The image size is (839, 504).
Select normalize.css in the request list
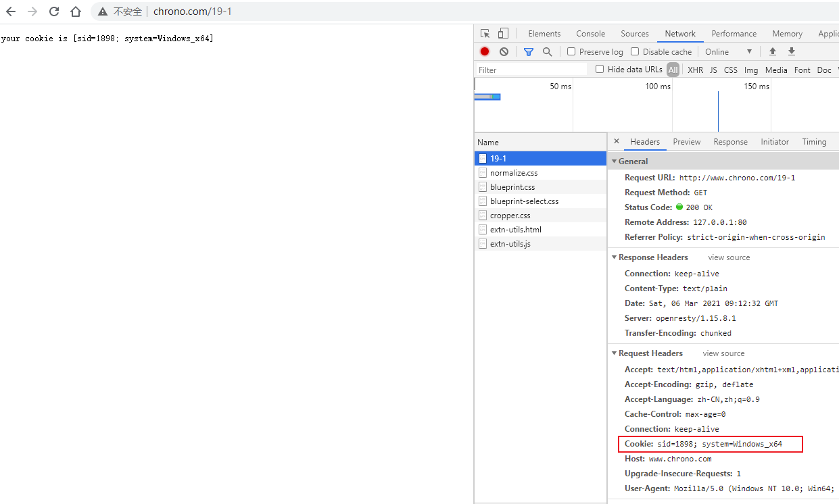click(514, 173)
